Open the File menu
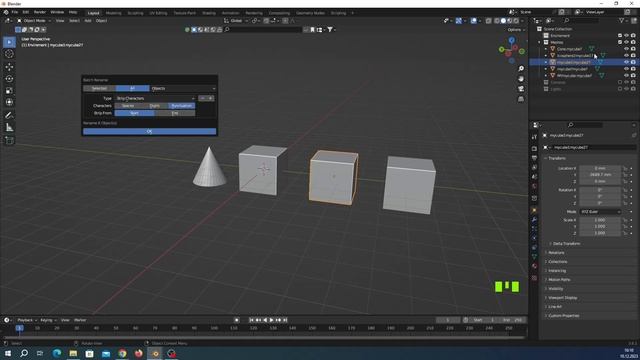Image resolution: width=640 pixels, height=360 pixels. (x=15, y=12)
